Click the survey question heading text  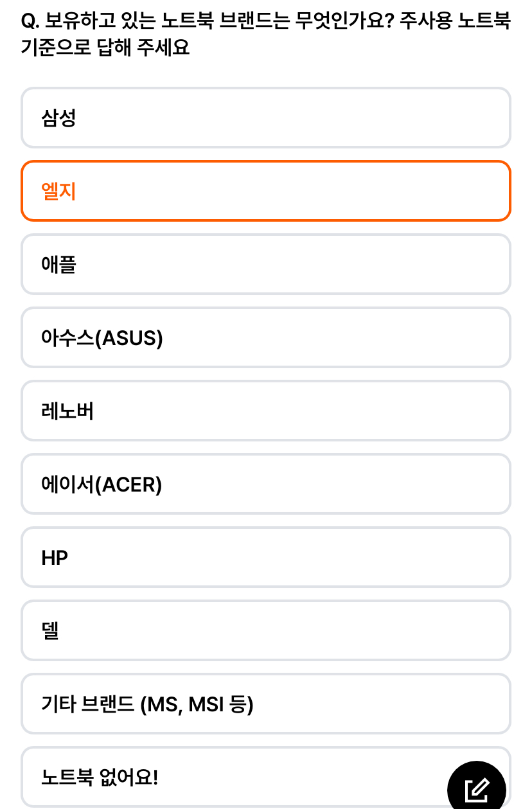coord(266,35)
